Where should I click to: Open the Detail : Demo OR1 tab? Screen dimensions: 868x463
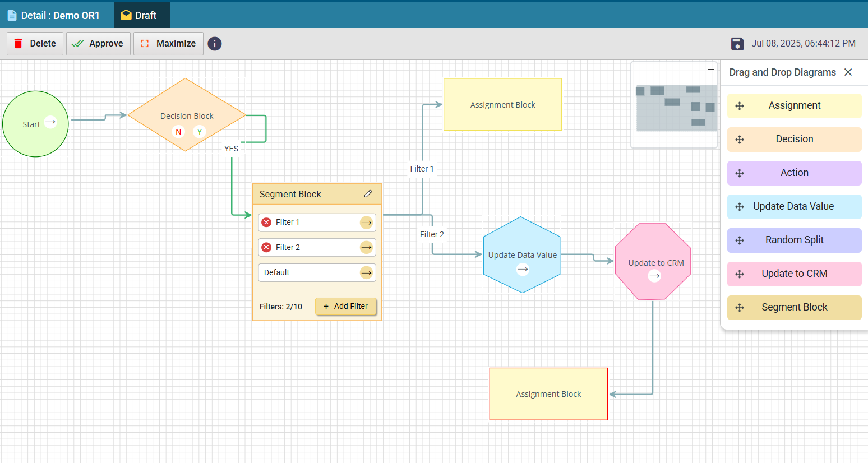(x=54, y=16)
